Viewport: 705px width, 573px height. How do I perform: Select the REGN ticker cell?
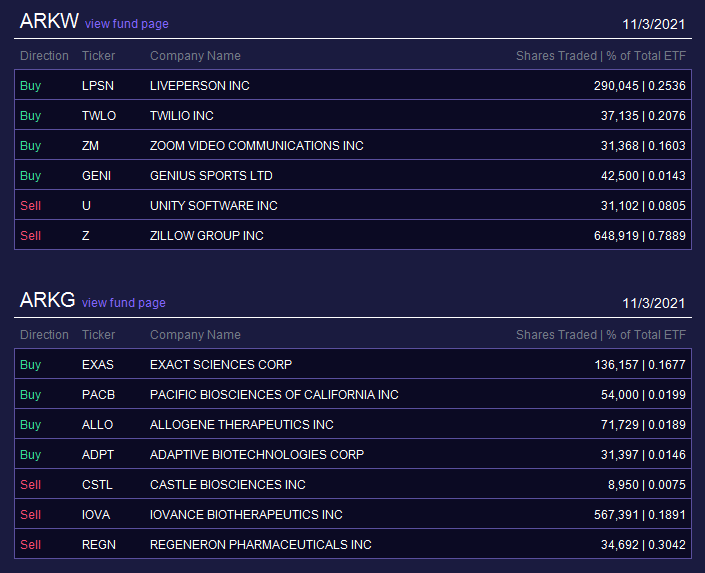99,545
